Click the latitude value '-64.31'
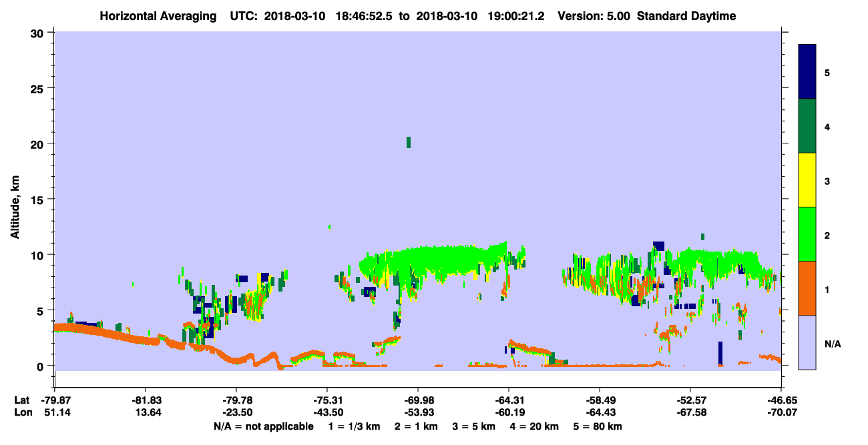 (x=509, y=400)
